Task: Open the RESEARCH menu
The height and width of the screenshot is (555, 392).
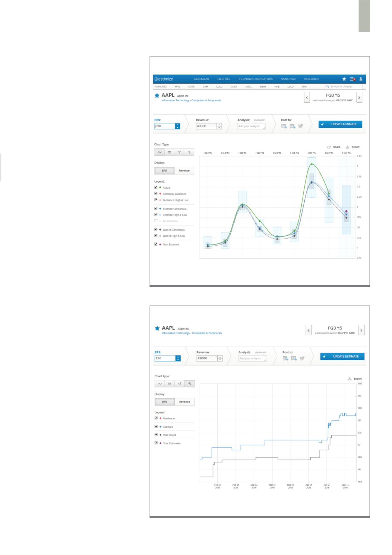Action: point(311,79)
